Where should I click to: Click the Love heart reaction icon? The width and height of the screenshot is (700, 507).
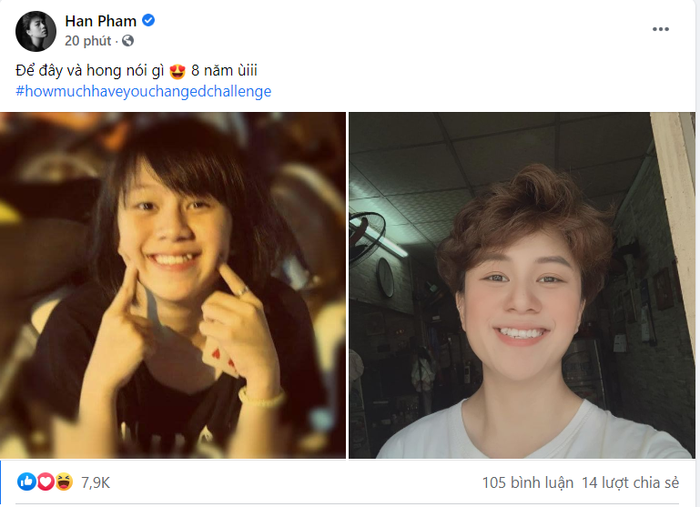pos(45,482)
